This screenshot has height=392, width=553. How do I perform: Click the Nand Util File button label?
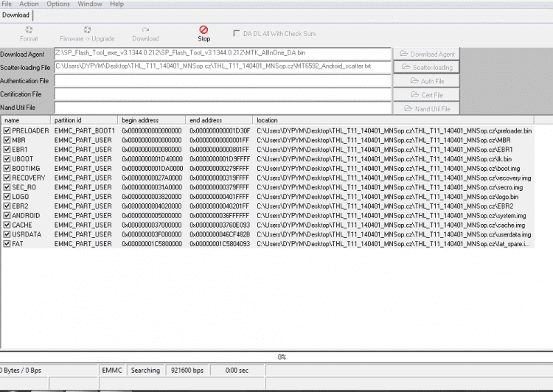pyautogui.click(x=433, y=109)
